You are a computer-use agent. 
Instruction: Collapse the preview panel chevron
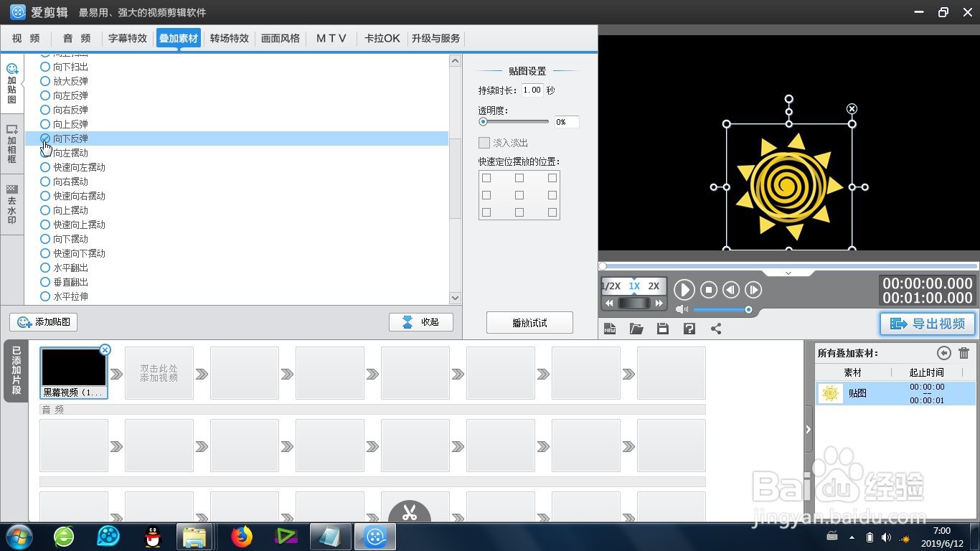(788, 273)
